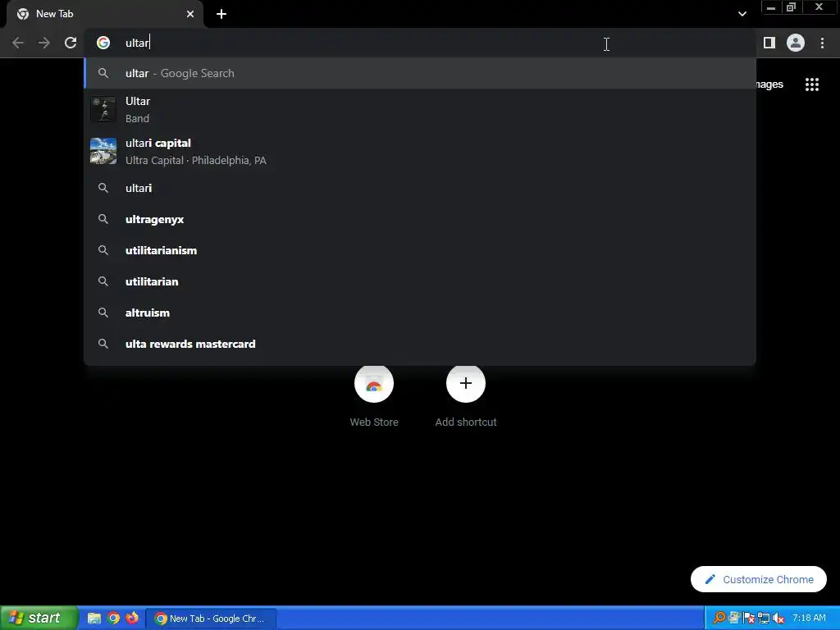Select the "ultar - Google Search" suggestion
Screen dimensions: 840x630
pyautogui.click(x=420, y=73)
